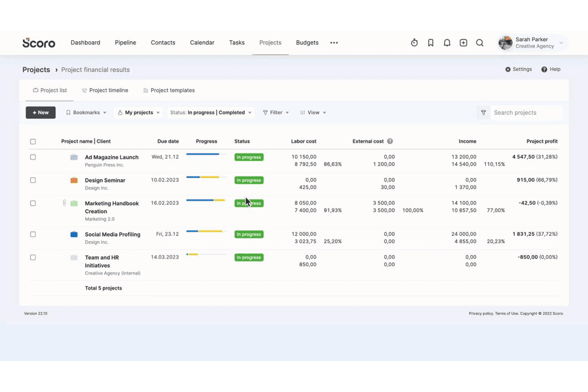Click the quick add plus-square icon
Viewport: 588px width, 392px height.
[x=463, y=43]
